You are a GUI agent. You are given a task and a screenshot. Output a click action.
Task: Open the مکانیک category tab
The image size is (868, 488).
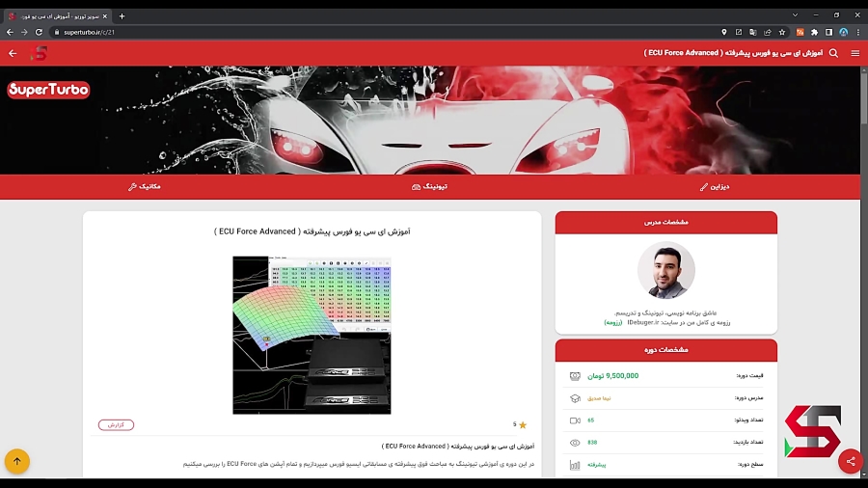(x=145, y=186)
